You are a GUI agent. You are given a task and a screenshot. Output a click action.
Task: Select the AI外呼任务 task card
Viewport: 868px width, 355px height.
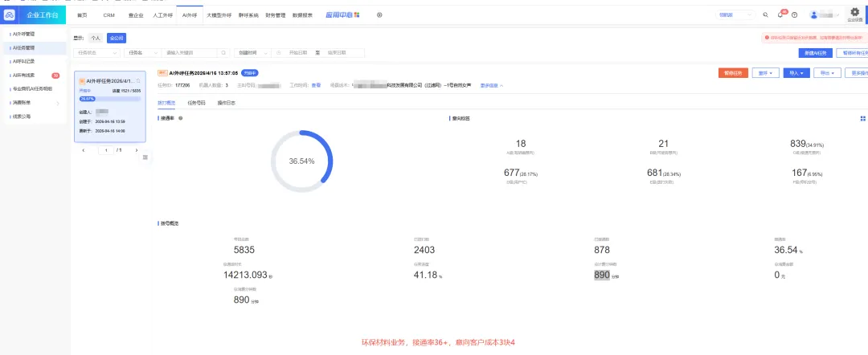(x=110, y=106)
